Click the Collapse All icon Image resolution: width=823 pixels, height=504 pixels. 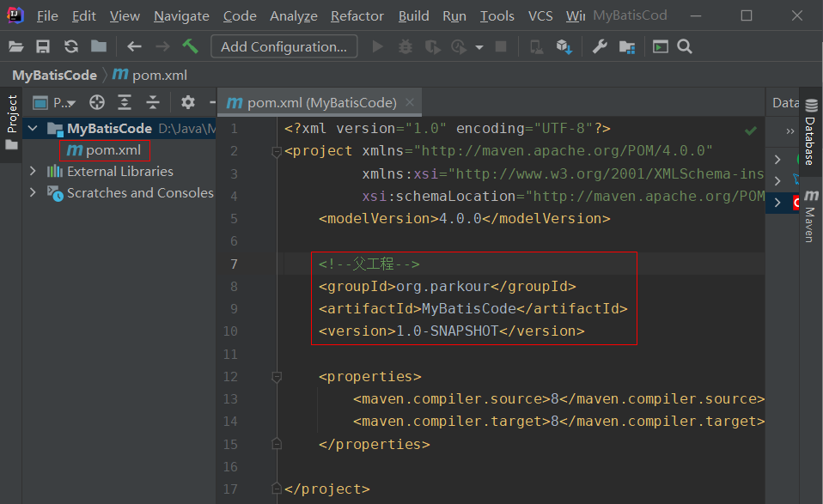coord(153,102)
